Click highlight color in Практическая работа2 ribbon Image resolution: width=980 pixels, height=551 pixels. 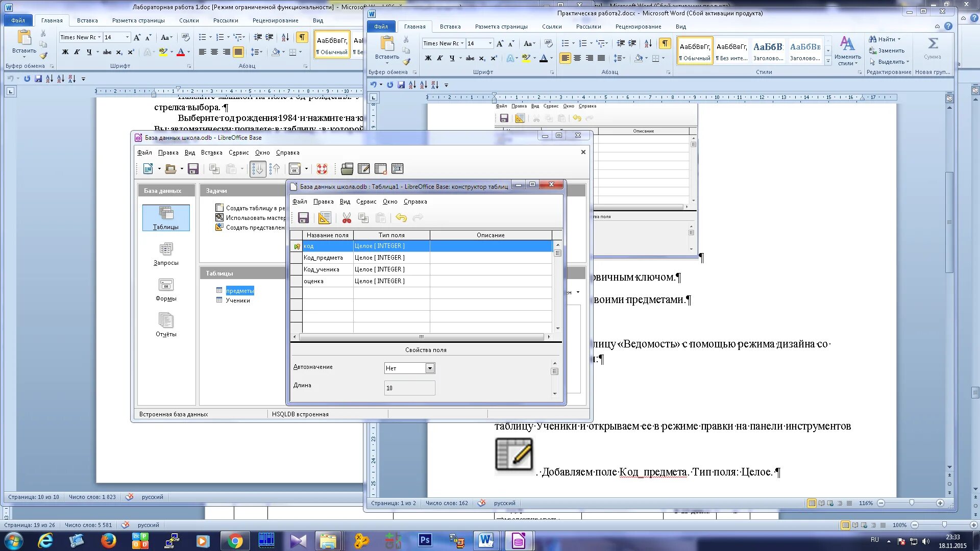tap(526, 58)
